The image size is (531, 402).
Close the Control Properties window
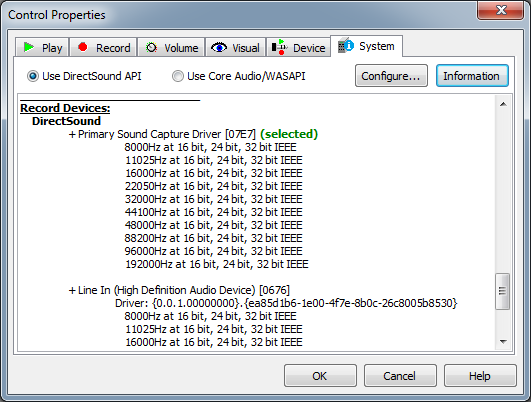[501, 10]
